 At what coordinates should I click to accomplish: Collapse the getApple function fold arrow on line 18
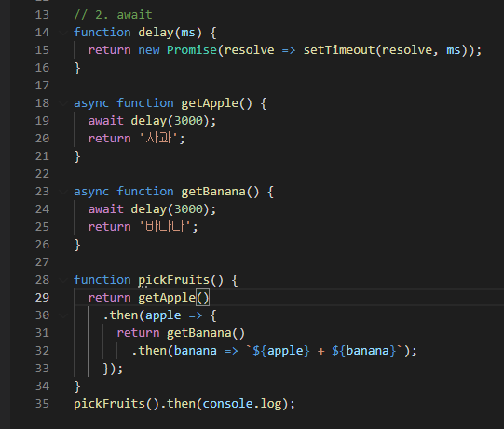[63, 103]
